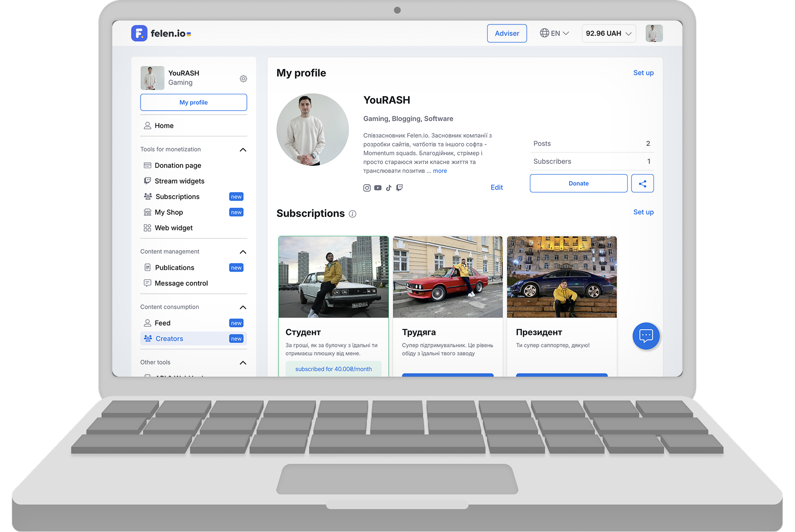Open the YouTube social link icon
The image size is (795, 532).
(x=378, y=188)
